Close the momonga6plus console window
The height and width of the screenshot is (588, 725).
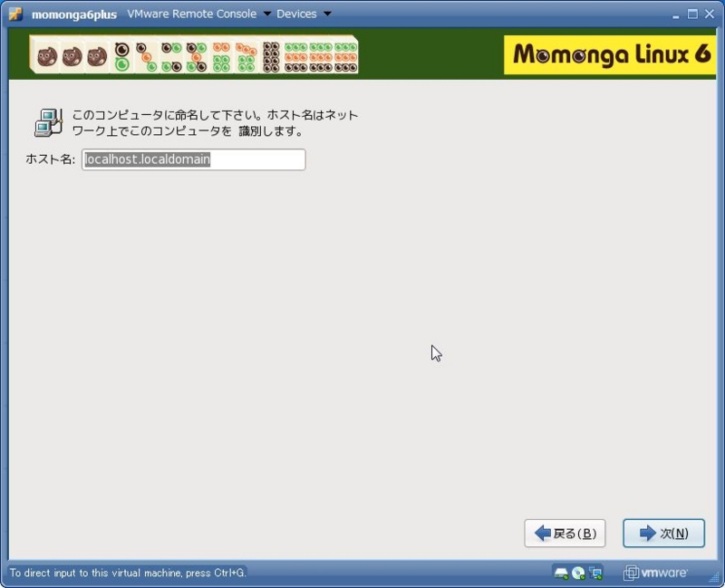[710, 14]
